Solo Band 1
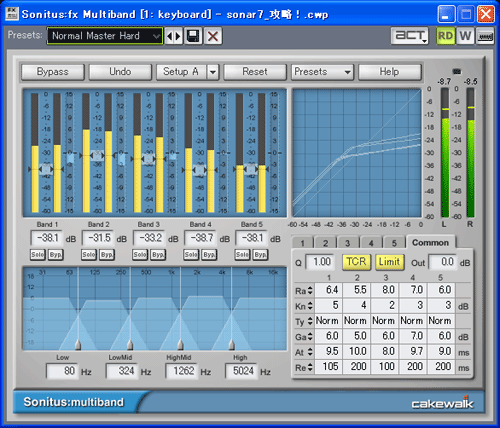This screenshot has width=500, height=428. point(37,255)
